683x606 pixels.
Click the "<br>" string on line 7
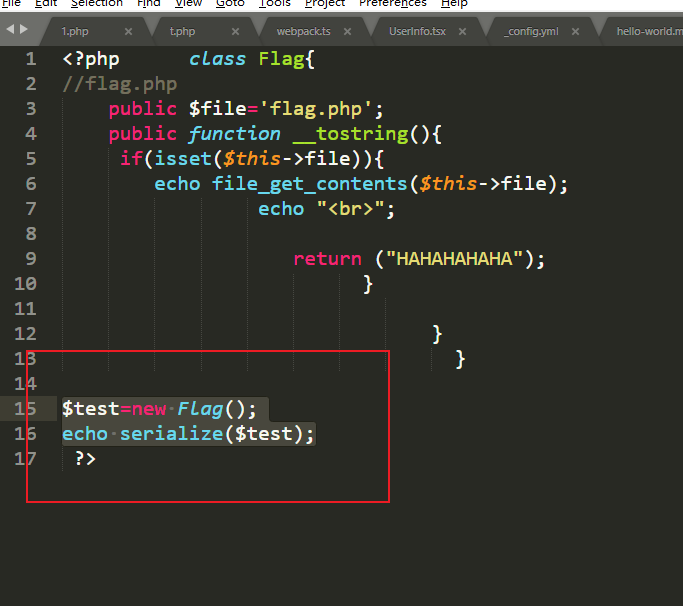pyautogui.click(x=350, y=209)
